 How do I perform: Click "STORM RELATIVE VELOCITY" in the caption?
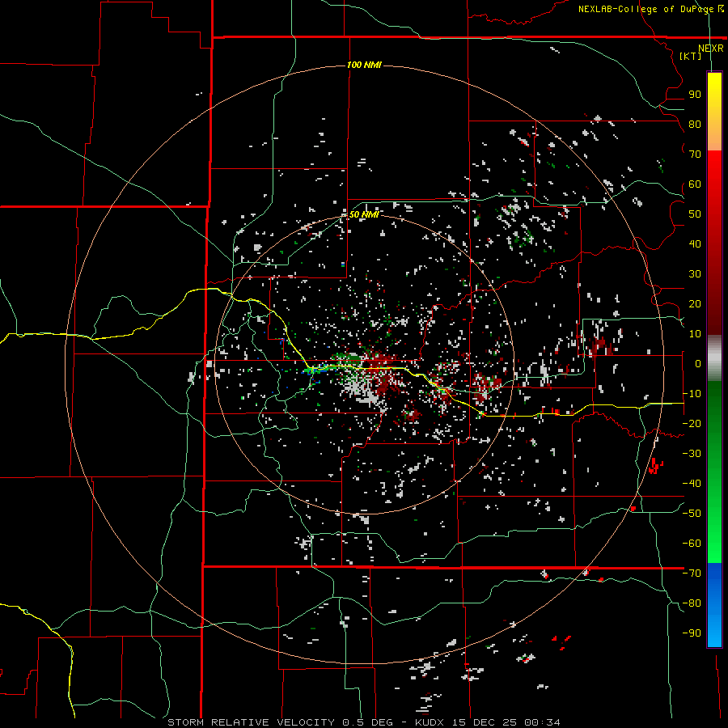(x=251, y=722)
